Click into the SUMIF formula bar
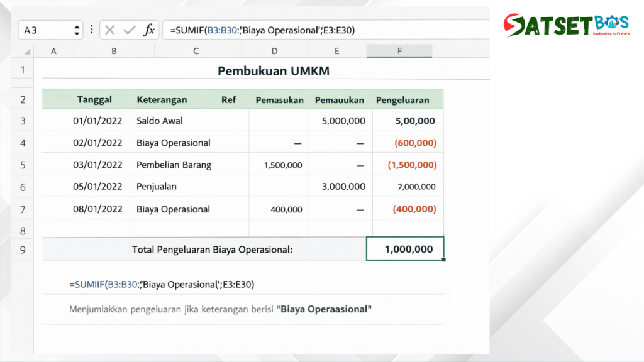This screenshot has height=362, width=644. [x=314, y=30]
